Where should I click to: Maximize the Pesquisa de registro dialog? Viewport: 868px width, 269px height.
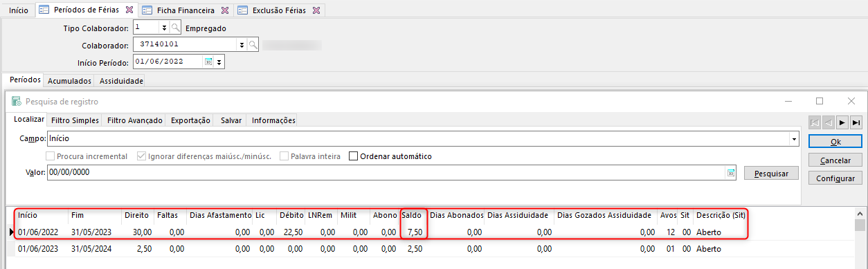click(820, 101)
